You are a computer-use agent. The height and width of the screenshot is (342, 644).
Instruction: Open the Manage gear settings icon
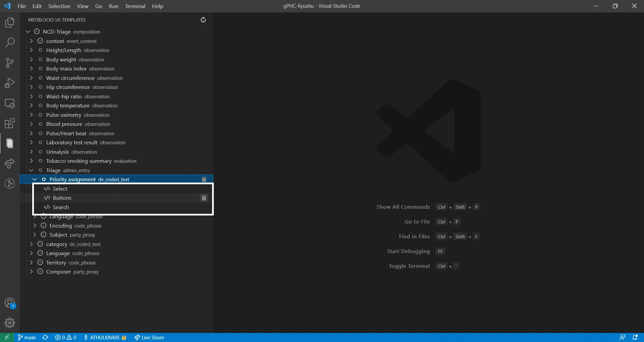(10, 323)
